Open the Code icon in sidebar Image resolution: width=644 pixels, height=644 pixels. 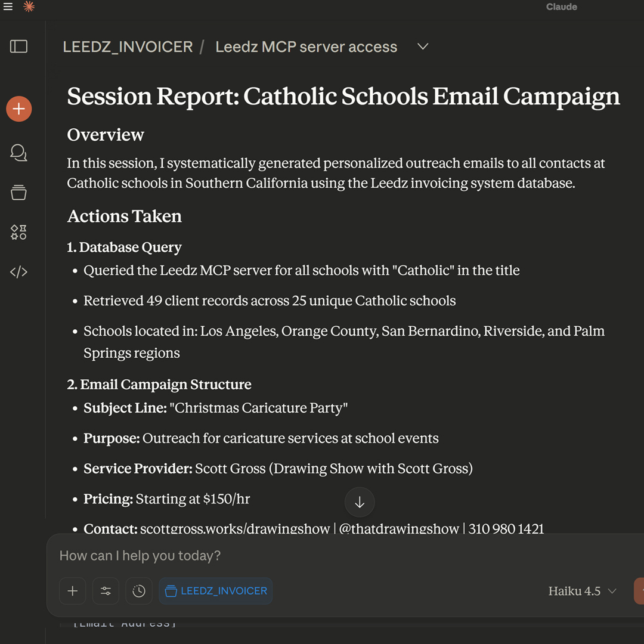click(18, 273)
